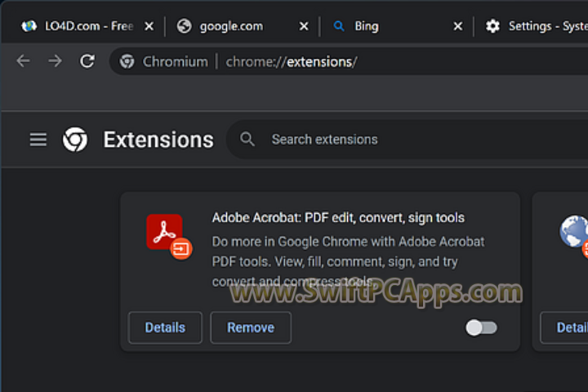Click the Adobe Acrobat extension title text
588x392 pixels.
pos(338,217)
